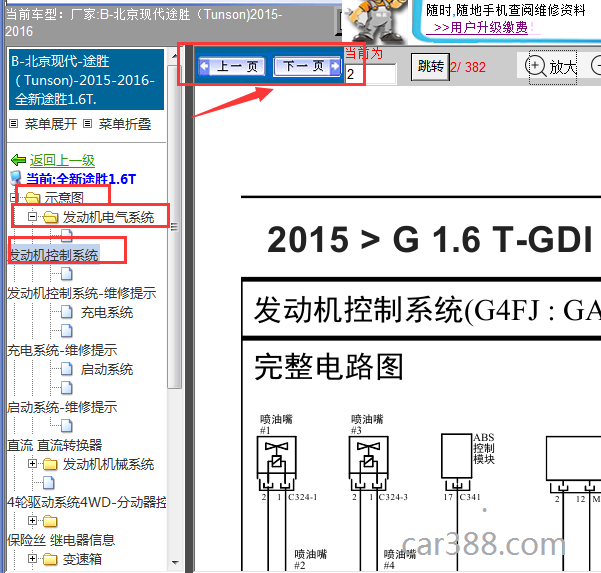Screen dimensions: 601x573
Task: Open 直流 直流转换器 page
Action: tap(55, 445)
